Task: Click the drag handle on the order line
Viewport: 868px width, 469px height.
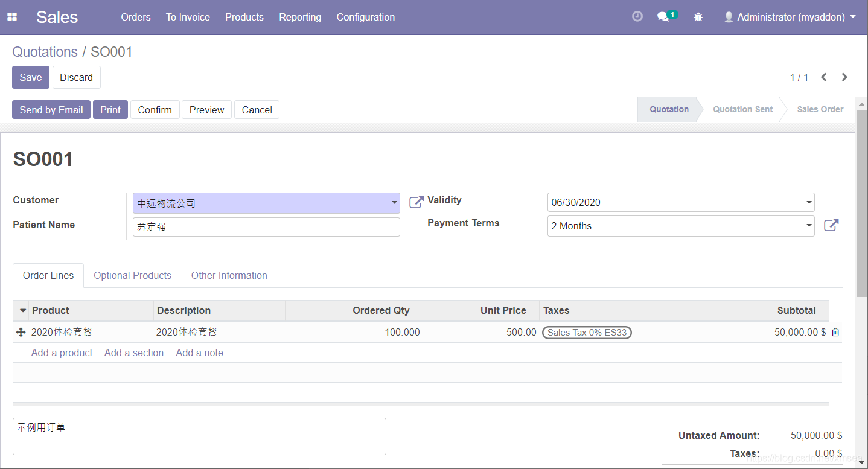Action: pyautogui.click(x=21, y=332)
